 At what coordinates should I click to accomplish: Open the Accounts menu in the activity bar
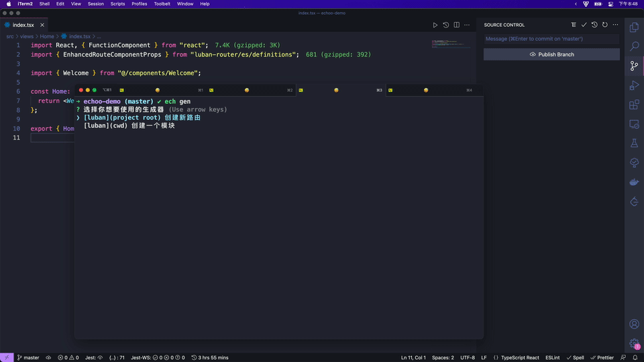click(x=634, y=324)
